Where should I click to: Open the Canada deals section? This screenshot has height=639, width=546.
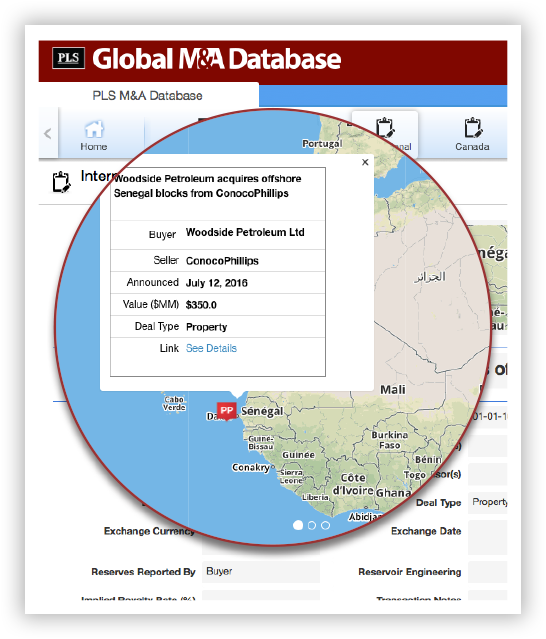click(472, 135)
